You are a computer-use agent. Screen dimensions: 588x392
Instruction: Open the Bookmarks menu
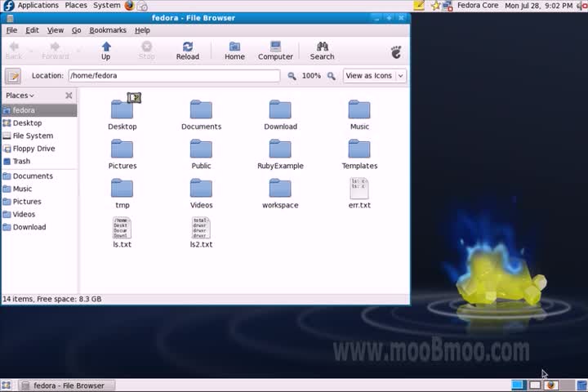108,30
